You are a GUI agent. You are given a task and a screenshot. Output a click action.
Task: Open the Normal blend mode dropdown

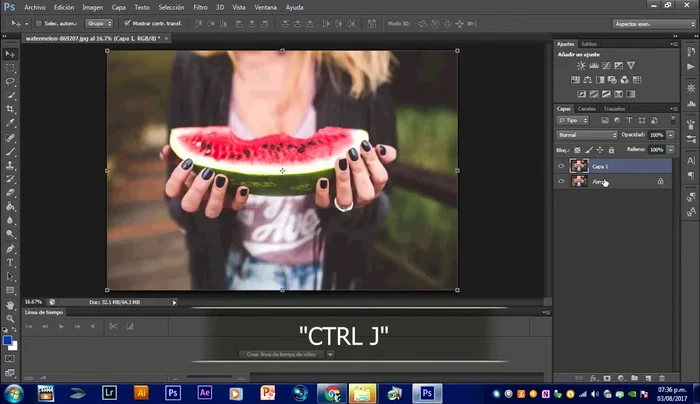tap(587, 135)
